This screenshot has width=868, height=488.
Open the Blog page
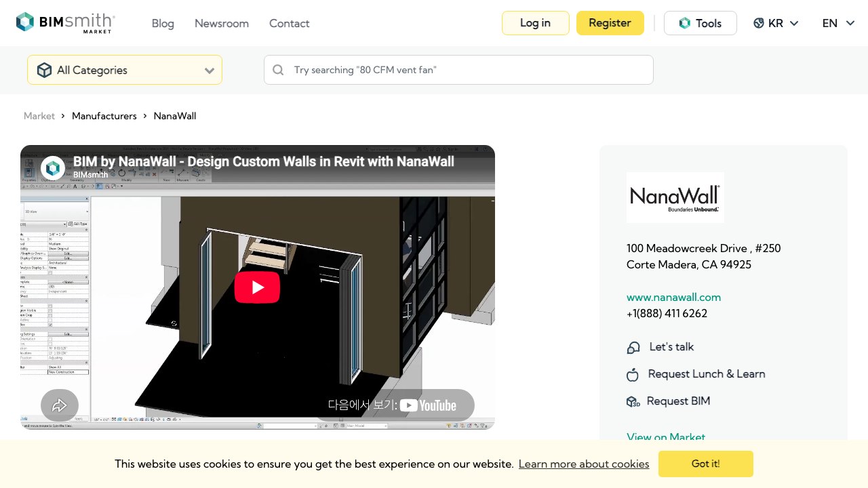163,23
